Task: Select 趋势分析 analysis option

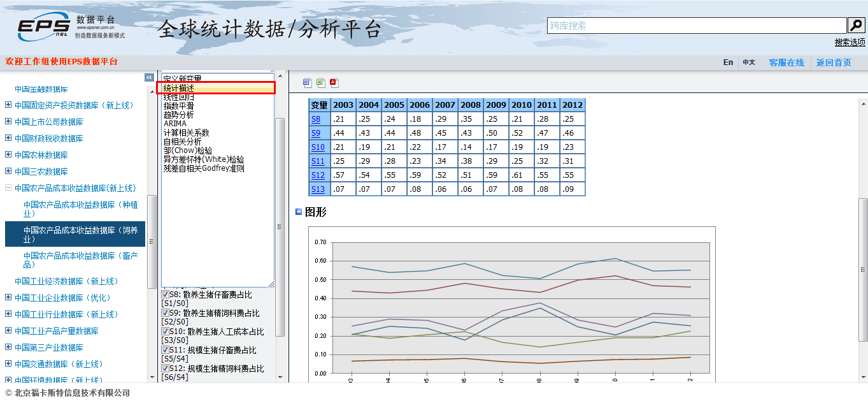Action: point(179,115)
